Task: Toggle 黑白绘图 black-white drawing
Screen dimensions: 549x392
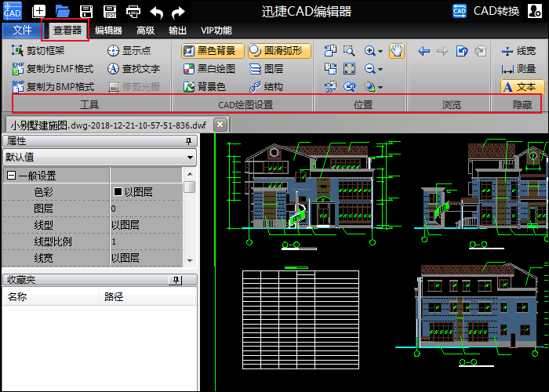Action: (x=209, y=69)
